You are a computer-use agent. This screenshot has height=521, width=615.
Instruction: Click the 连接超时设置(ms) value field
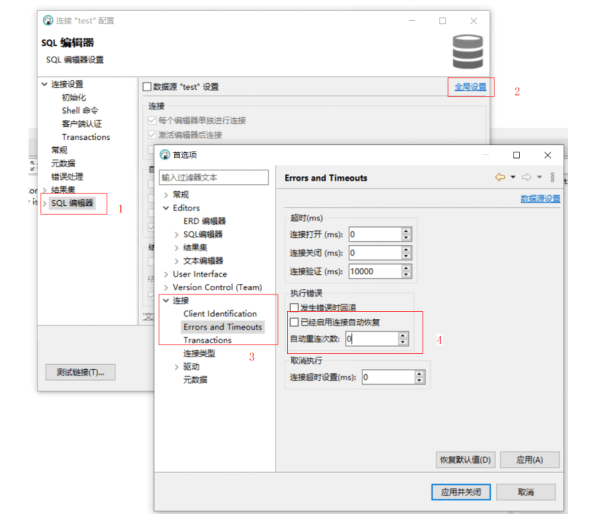pyautogui.click(x=388, y=377)
